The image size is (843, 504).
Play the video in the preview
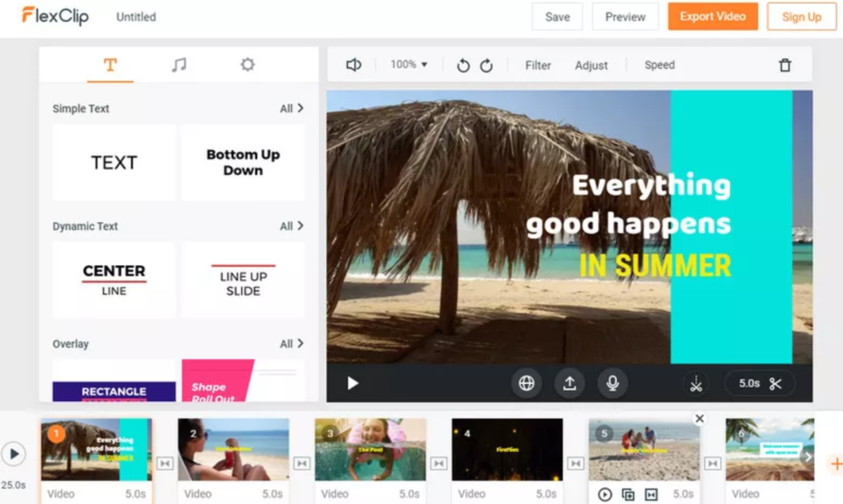pyautogui.click(x=352, y=383)
